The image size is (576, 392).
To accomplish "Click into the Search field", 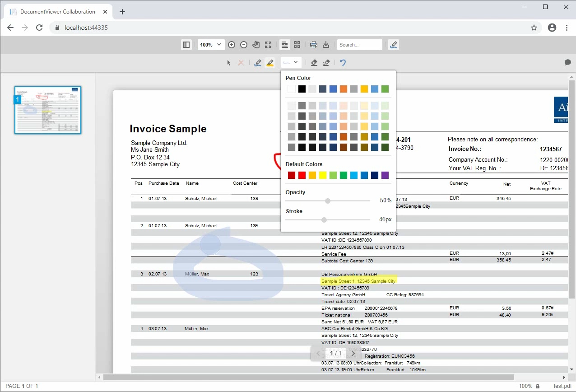I will tap(360, 45).
